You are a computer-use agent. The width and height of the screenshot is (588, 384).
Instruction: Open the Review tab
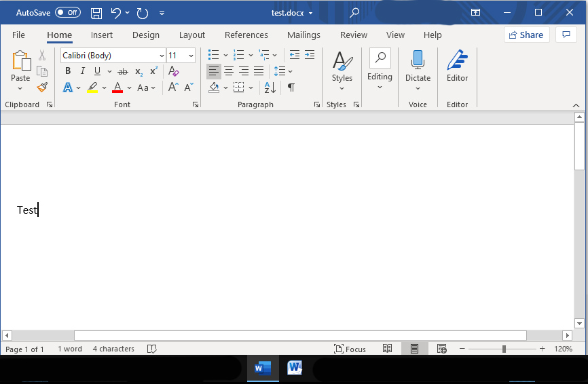[x=354, y=35]
